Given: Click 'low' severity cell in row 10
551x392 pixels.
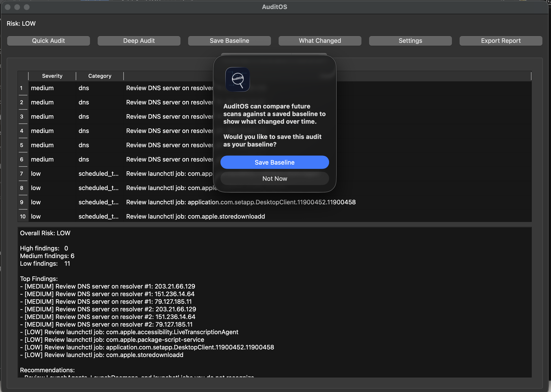Looking at the screenshot, I should [x=52, y=216].
